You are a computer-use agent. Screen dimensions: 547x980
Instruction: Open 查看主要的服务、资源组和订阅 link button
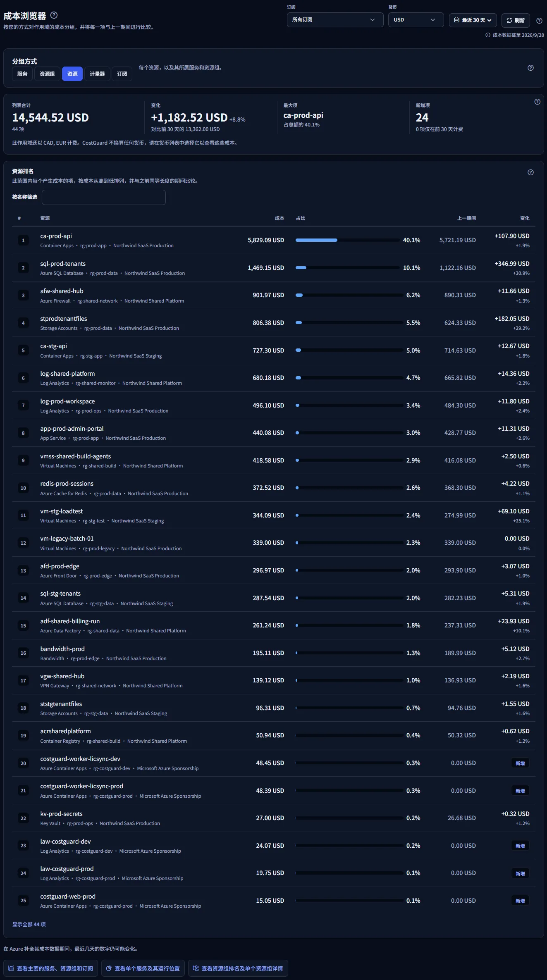(50, 968)
